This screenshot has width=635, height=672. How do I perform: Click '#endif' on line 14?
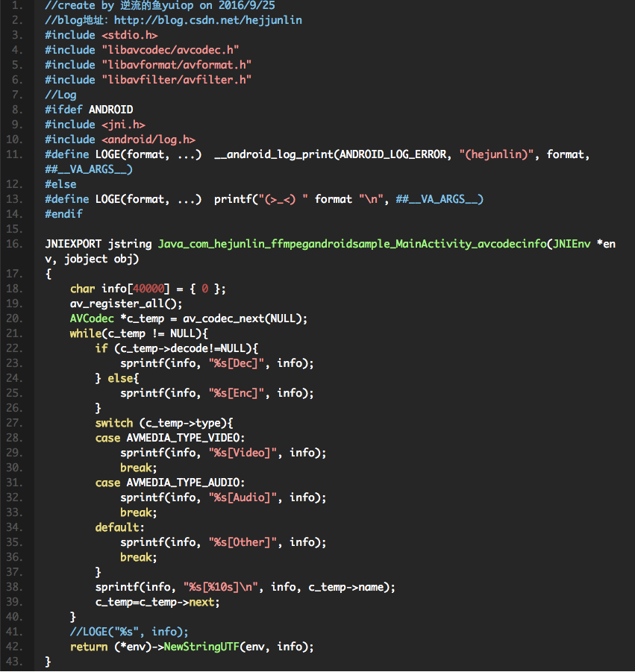coord(64,214)
